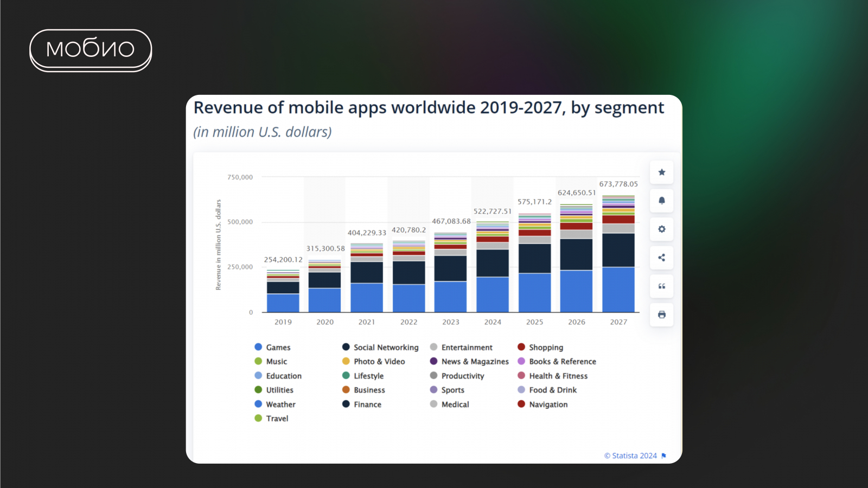The height and width of the screenshot is (488, 868).
Task: Click the share icon
Action: click(661, 258)
